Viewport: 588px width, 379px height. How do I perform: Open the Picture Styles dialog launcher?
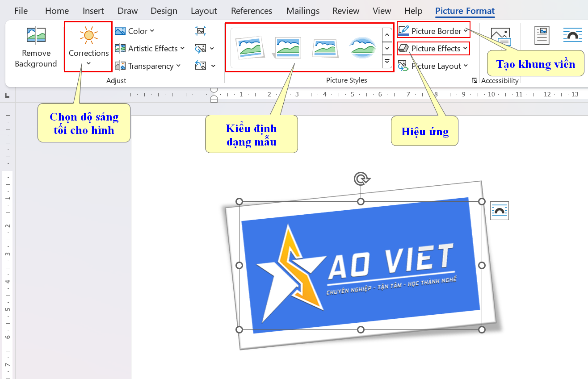[475, 80]
